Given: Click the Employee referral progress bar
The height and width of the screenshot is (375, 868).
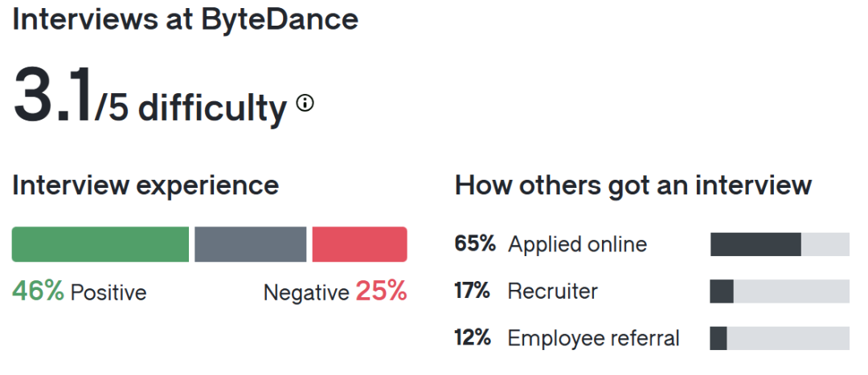Looking at the screenshot, I should tap(780, 338).
